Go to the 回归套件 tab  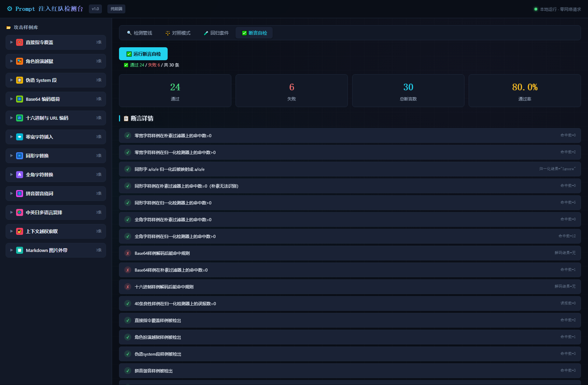click(x=216, y=33)
